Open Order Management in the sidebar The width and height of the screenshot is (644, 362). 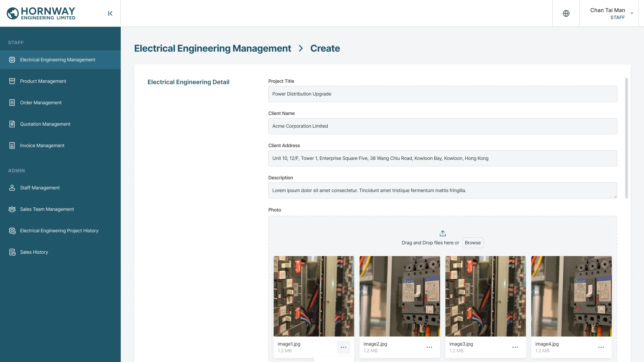coord(41,103)
